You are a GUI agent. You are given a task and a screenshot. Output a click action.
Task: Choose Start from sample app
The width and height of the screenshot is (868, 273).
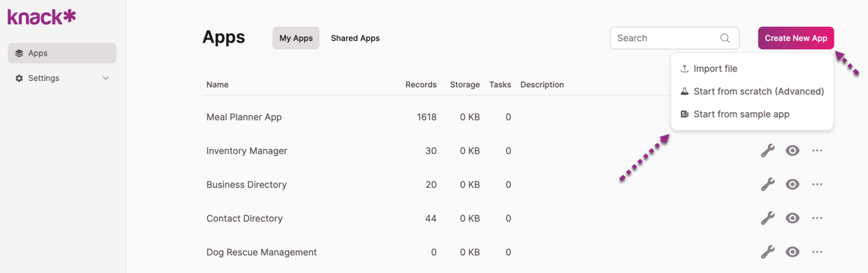(741, 115)
